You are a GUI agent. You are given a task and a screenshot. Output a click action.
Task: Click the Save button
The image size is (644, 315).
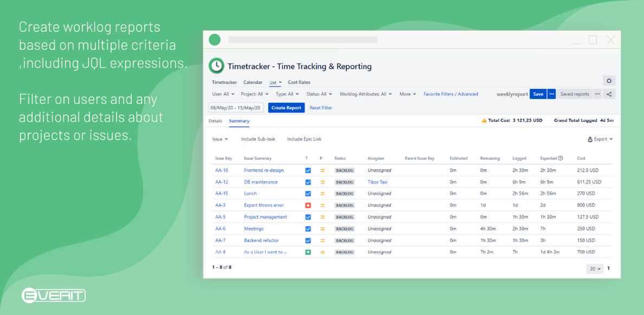[x=538, y=94]
